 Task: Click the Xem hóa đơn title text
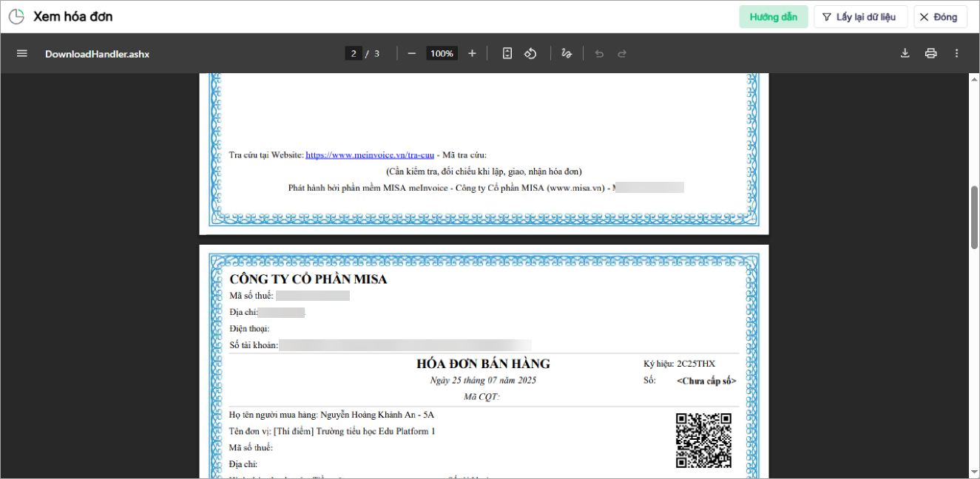pyautogui.click(x=73, y=16)
